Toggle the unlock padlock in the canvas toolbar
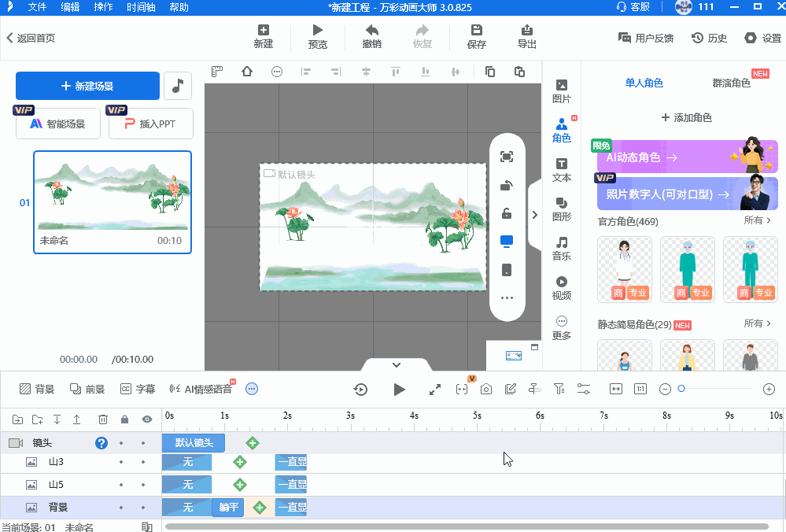 tap(507, 213)
